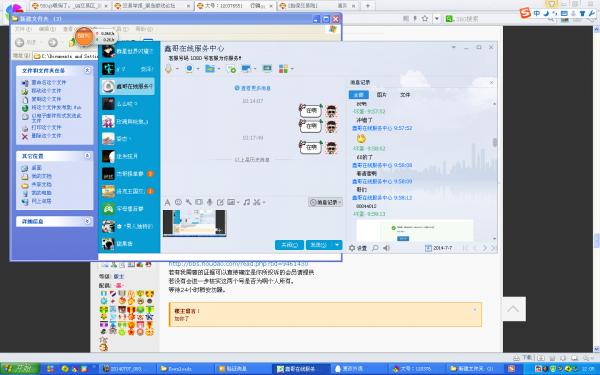600x375 pixels.
Task: Switch to the 图片 tab in message records
Action: (382, 95)
